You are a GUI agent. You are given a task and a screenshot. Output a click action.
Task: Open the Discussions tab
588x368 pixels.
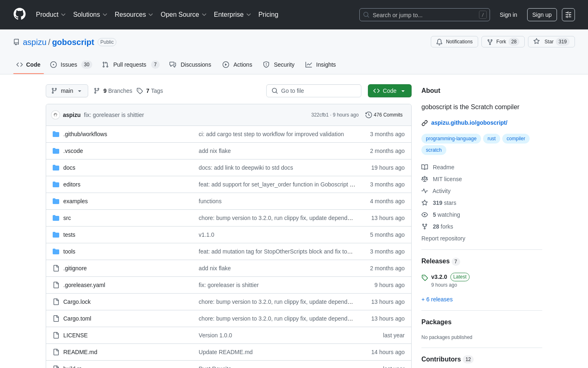(x=190, y=65)
